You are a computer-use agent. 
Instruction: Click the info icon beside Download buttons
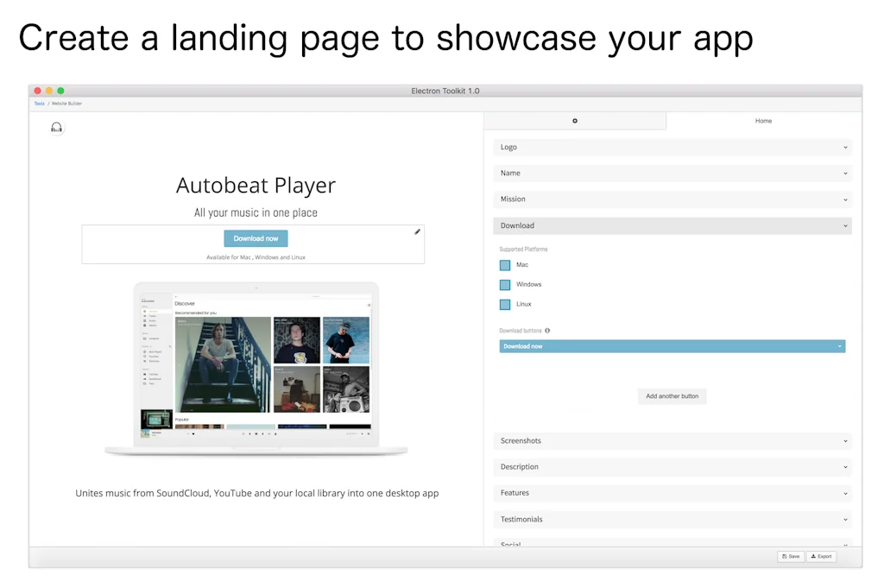(x=549, y=330)
